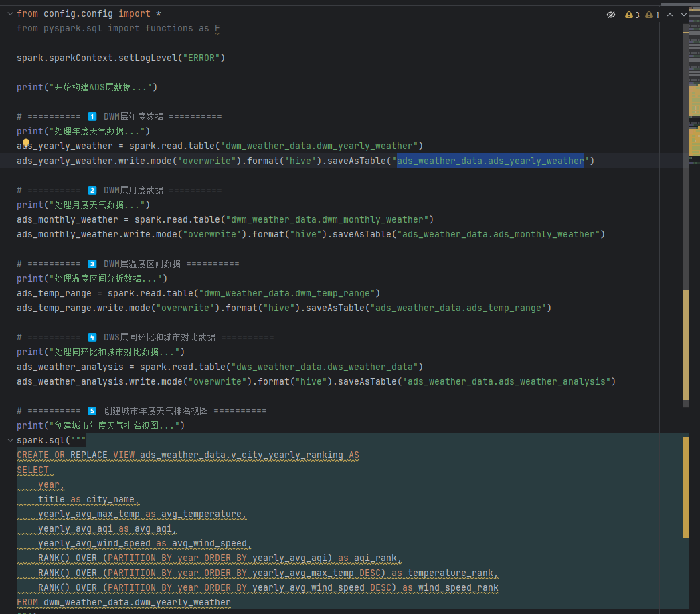Image resolution: width=700 pixels, height=614 pixels.
Task: Click the comment 'DWM层年度数据'
Action: coord(133,117)
